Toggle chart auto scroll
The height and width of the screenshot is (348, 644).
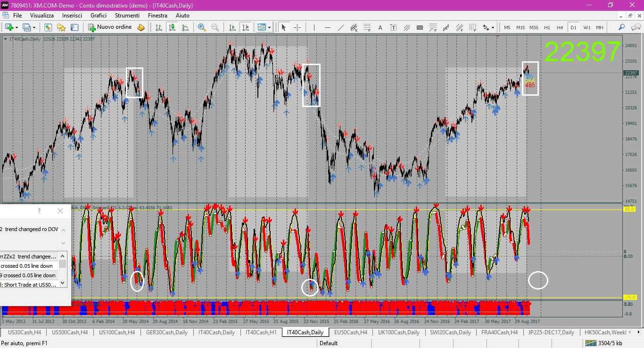pos(231,27)
